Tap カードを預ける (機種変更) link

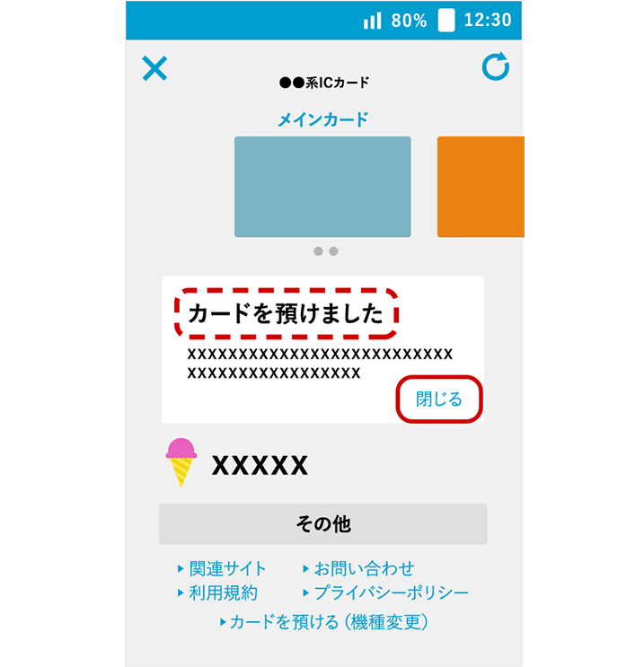click(x=324, y=622)
